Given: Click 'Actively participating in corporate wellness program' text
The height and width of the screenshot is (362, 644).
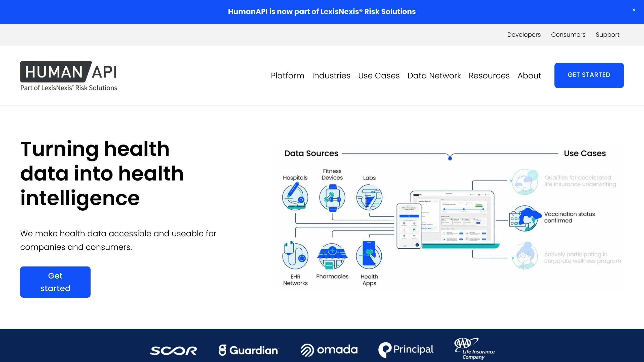Looking at the screenshot, I should tap(583, 257).
